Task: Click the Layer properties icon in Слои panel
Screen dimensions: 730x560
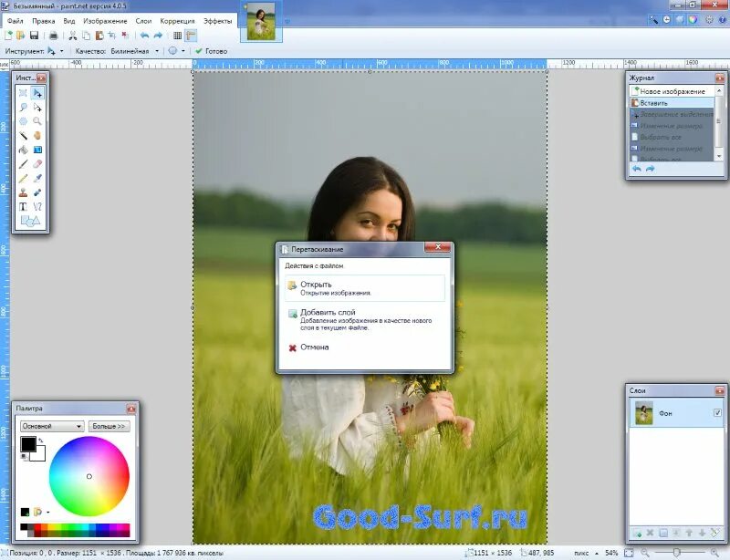Action: coord(715,533)
